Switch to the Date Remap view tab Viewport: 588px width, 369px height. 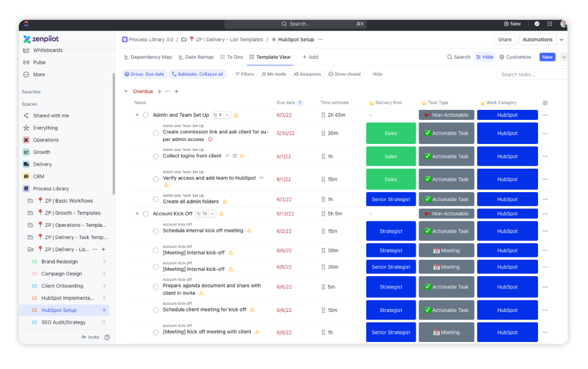[x=196, y=57]
